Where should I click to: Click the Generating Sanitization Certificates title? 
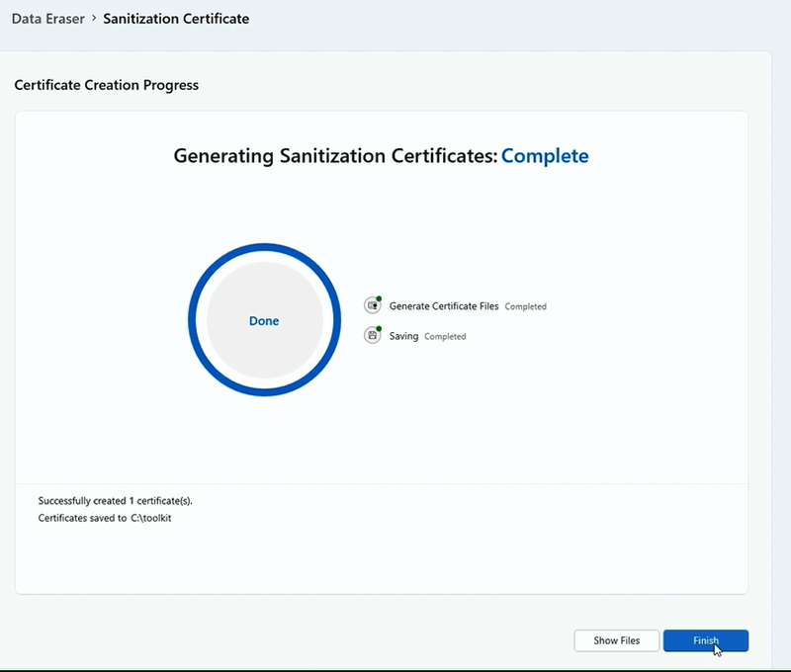[336, 155]
